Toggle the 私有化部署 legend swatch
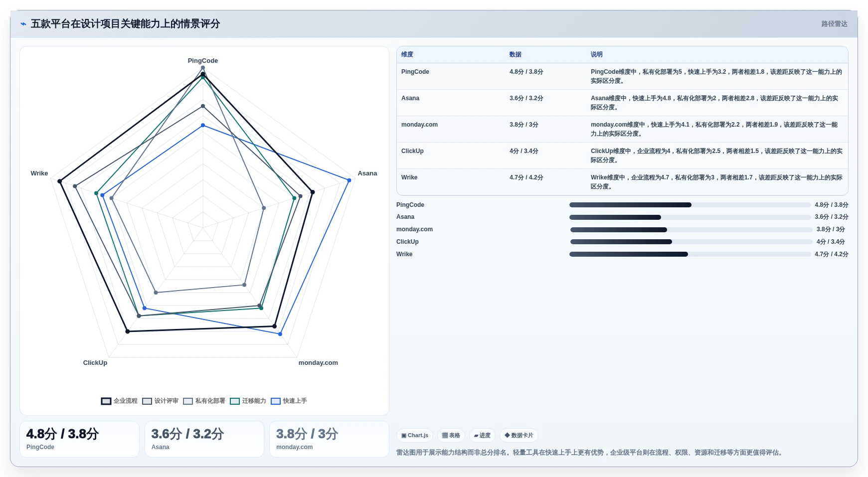 click(188, 401)
